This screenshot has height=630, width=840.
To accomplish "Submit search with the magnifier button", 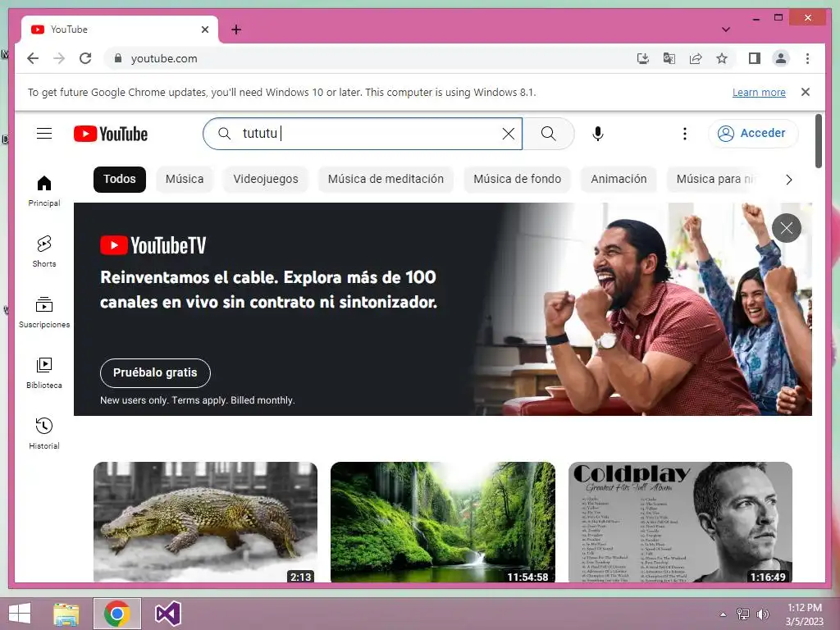I will pyautogui.click(x=548, y=134).
